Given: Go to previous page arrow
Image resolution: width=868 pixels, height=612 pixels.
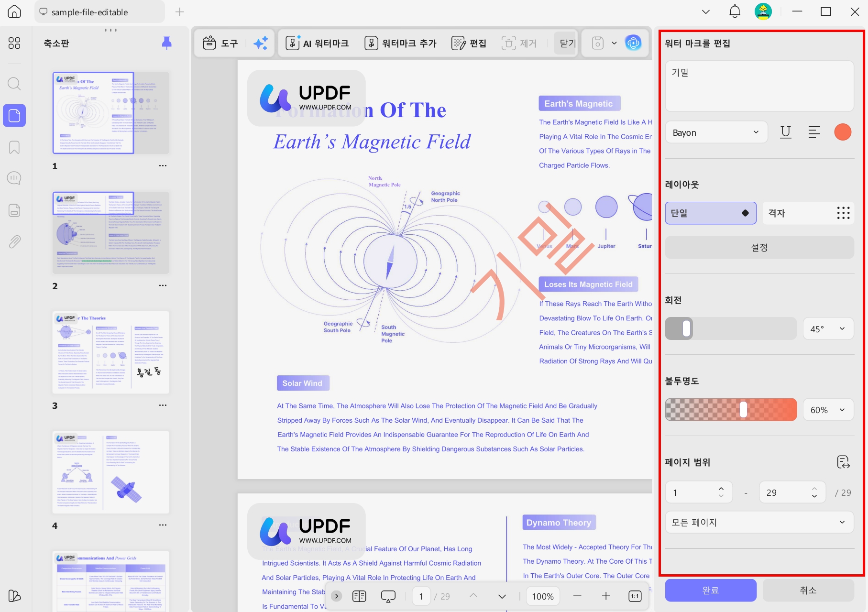Looking at the screenshot, I should pos(473,596).
